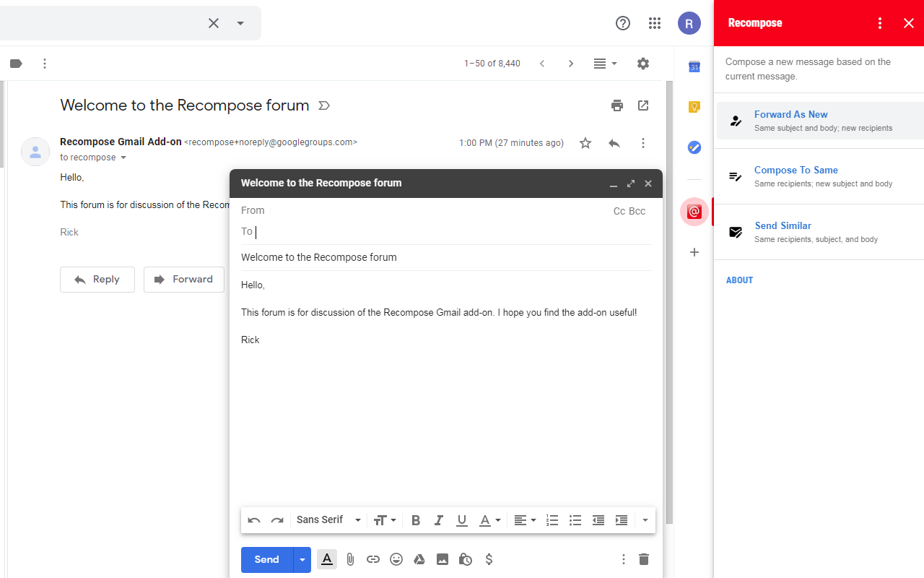Print all with the printer icon
Viewport: 924px width, 578px height.
(617, 105)
